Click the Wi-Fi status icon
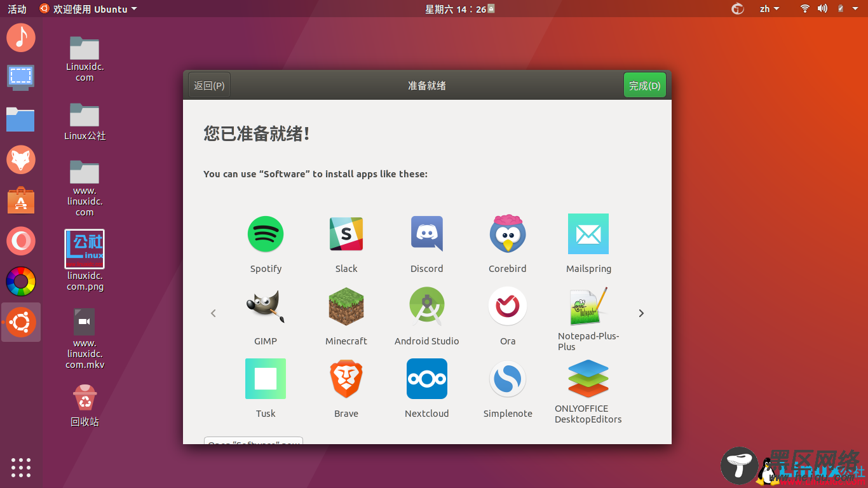Viewport: 868px width, 488px height. pyautogui.click(x=805, y=9)
